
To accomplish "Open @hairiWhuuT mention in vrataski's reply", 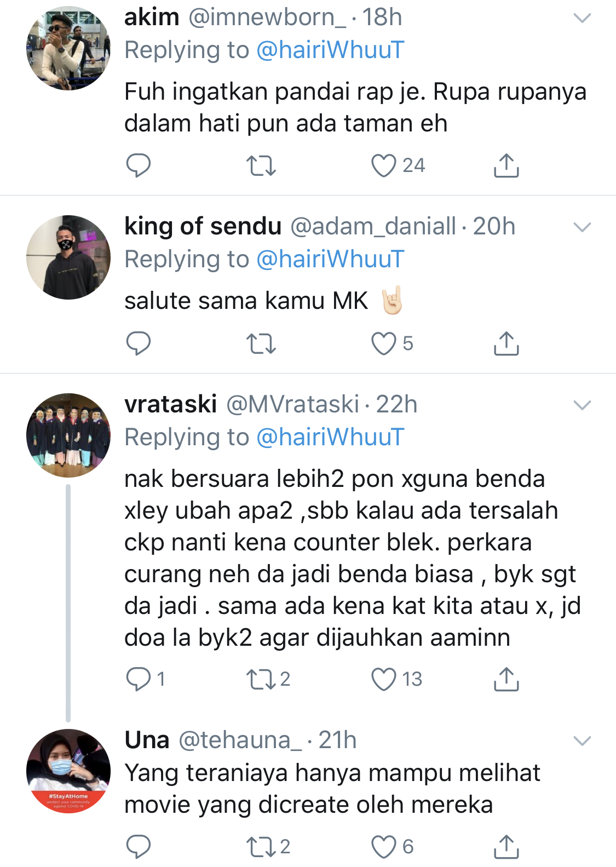I will (330, 438).
